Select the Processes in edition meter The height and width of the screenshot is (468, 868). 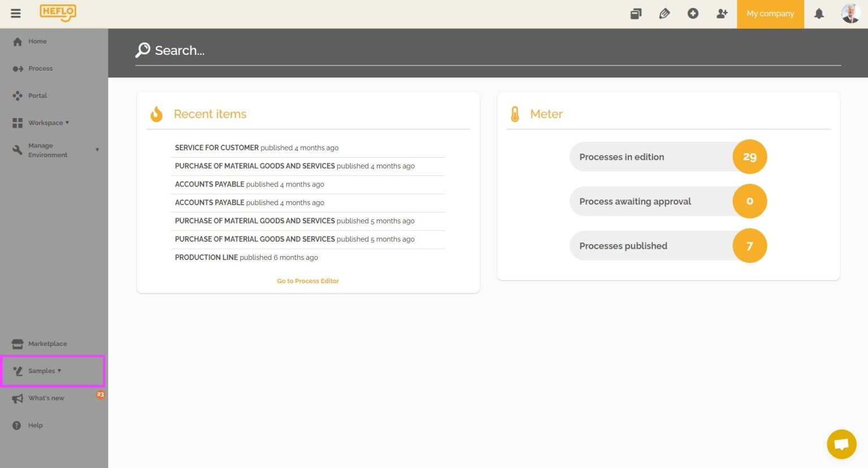click(x=668, y=157)
